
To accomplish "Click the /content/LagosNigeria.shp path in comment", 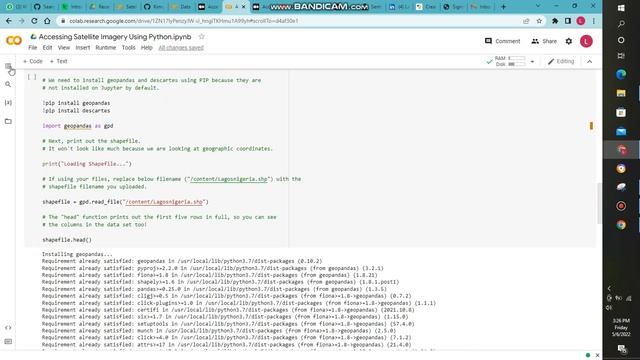I will click(x=228, y=179).
